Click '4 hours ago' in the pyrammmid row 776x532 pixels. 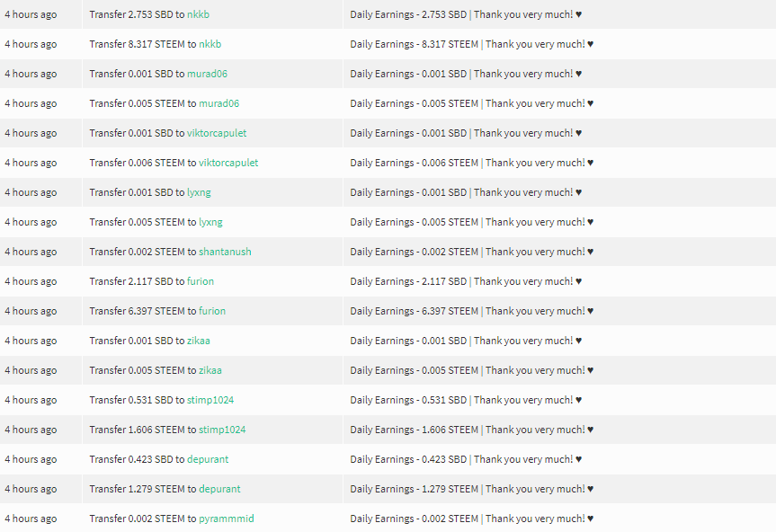tap(31, 519)
